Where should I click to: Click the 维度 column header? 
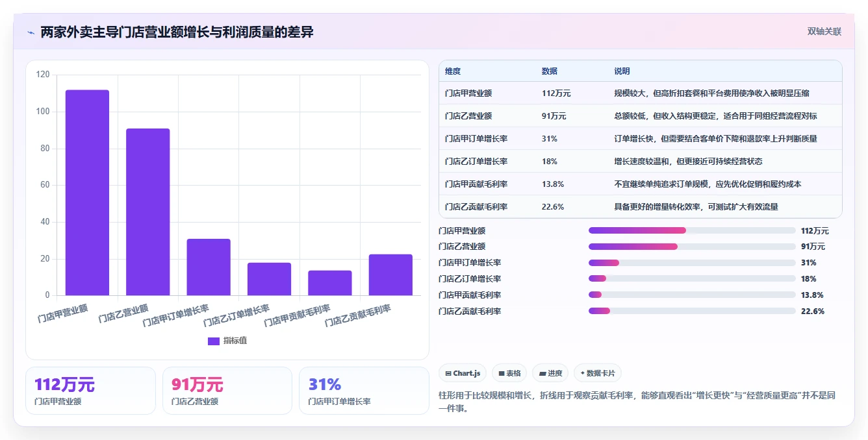[453, 71]
